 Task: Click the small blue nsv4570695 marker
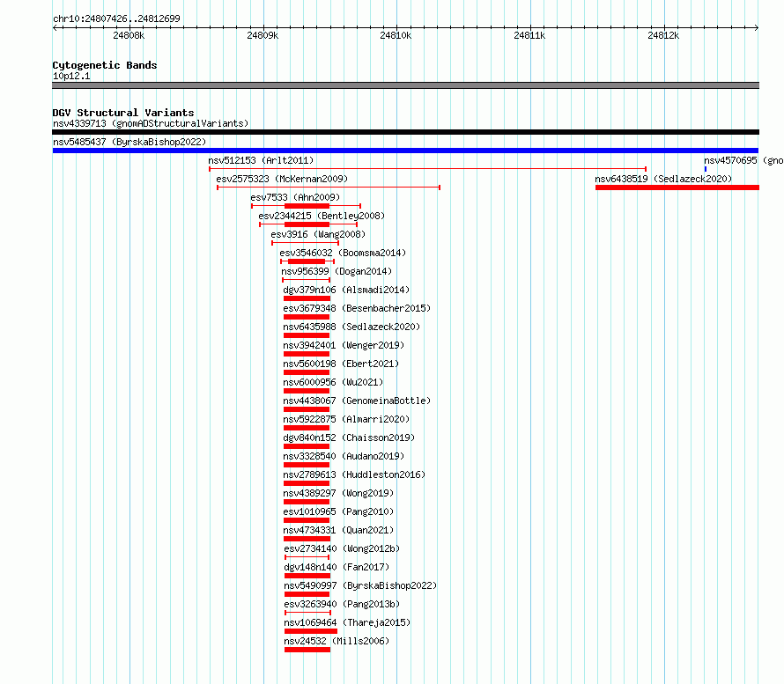tap(706, 169)
